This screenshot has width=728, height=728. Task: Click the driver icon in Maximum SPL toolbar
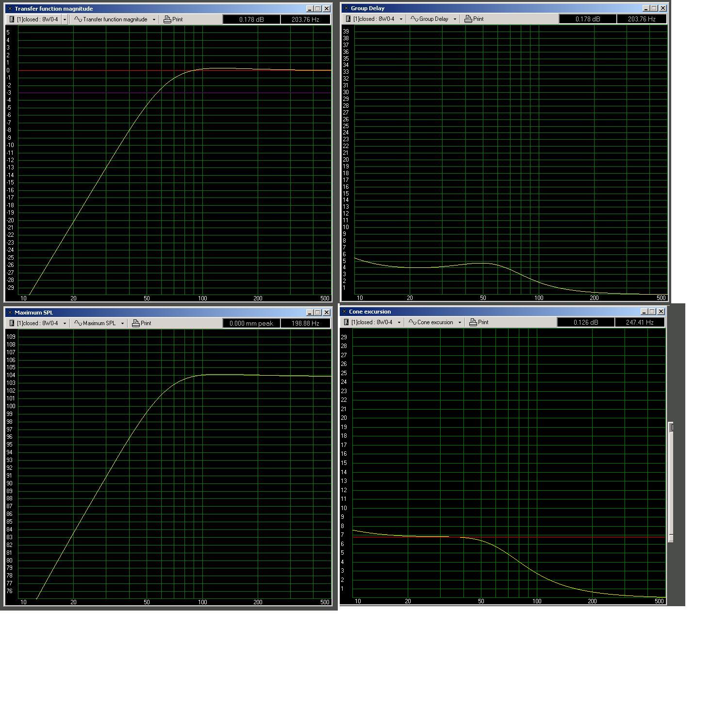[x=12, y=323]
